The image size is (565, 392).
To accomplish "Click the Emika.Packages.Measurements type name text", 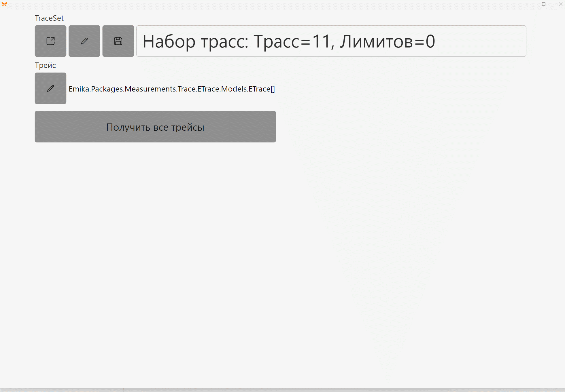I will pyautogui.click(x=122, y=89).
